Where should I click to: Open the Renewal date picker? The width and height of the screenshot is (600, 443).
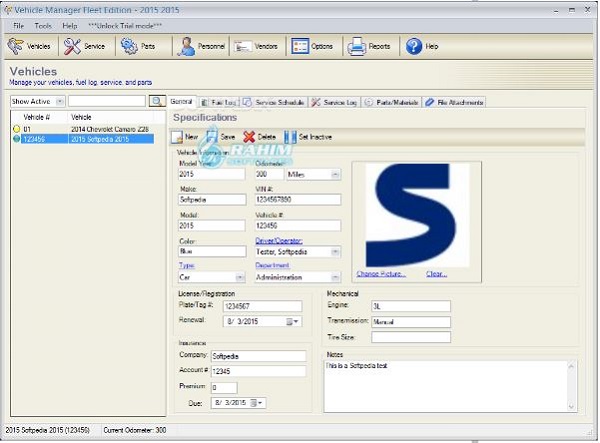click(x=293, y=321)
